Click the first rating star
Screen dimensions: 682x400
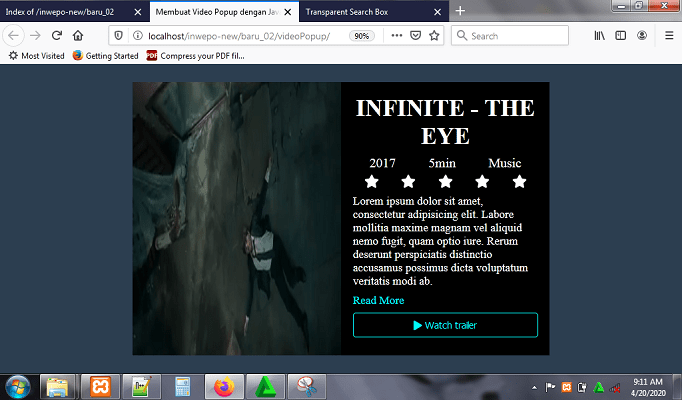tap(371, 181)
